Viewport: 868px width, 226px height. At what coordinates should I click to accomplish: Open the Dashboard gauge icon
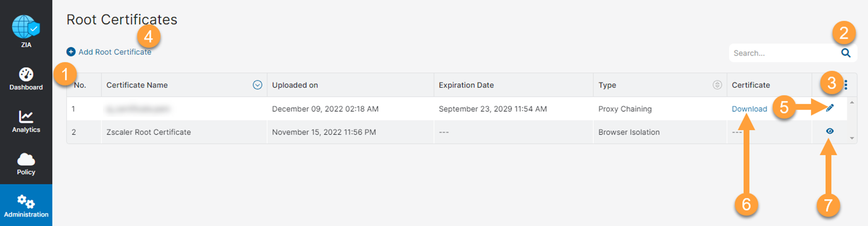coord(26,74)
